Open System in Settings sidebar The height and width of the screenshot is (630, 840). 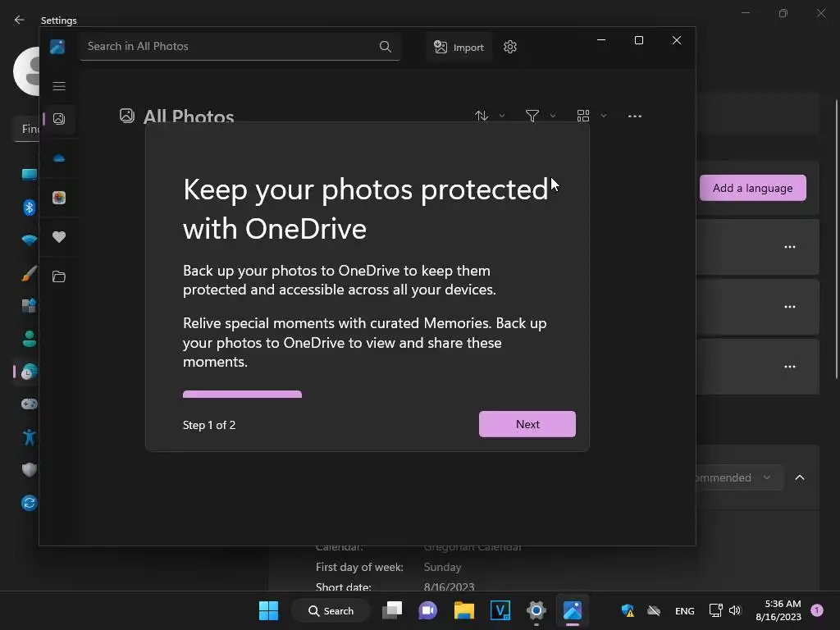click(x=29, y=174)
